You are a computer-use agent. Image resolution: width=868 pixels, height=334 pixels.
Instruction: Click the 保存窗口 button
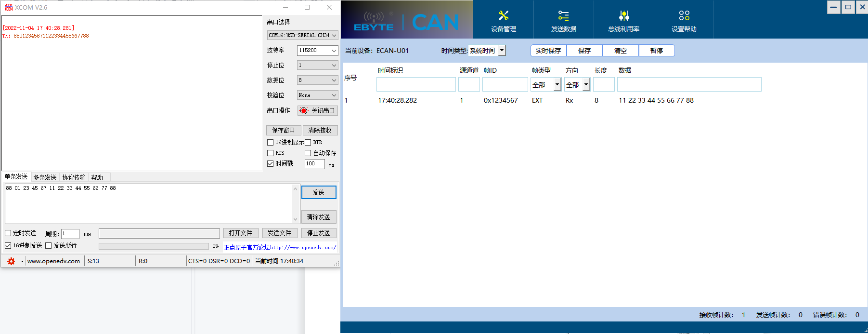tap(284, 131)
